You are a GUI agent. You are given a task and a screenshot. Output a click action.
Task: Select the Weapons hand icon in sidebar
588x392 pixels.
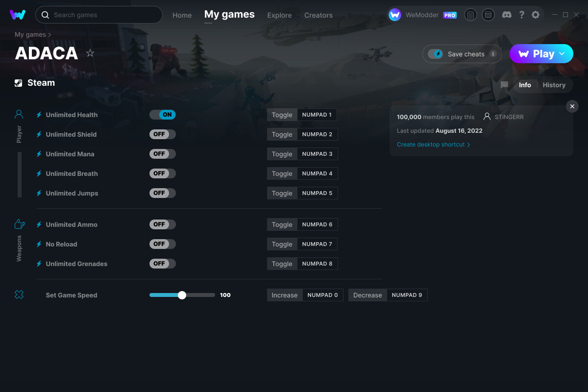[19, 223]
